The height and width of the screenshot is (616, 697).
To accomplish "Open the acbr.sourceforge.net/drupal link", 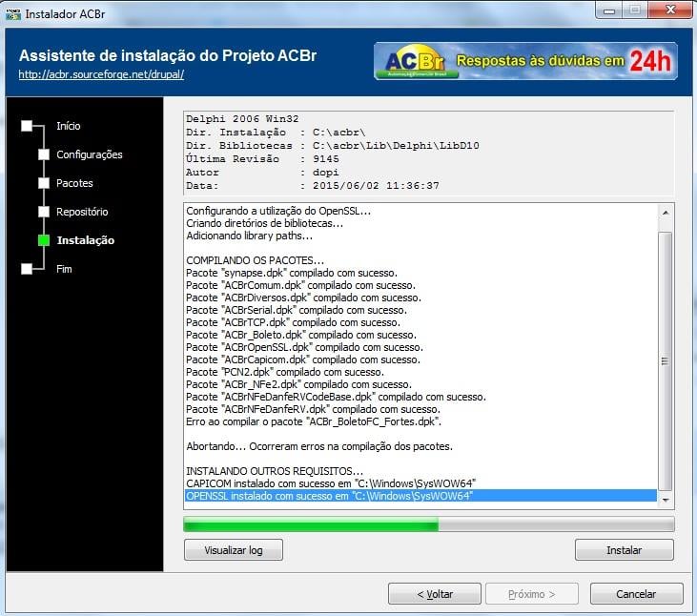I will coord(101,74).
